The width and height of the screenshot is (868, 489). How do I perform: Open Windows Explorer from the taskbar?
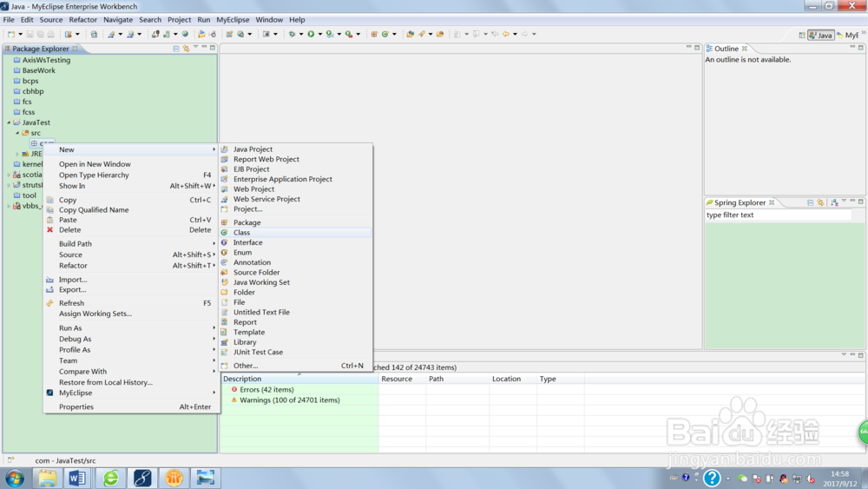tap(48, 478)
